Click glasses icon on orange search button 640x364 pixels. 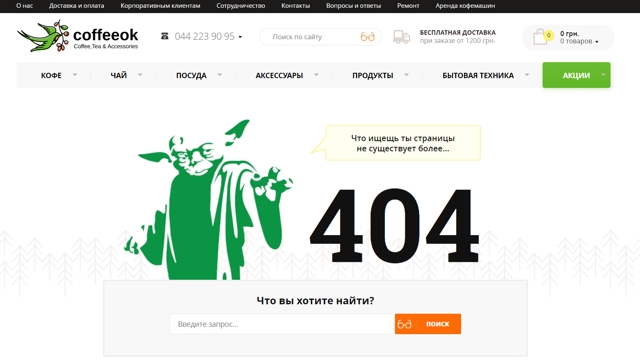(405, 324)
